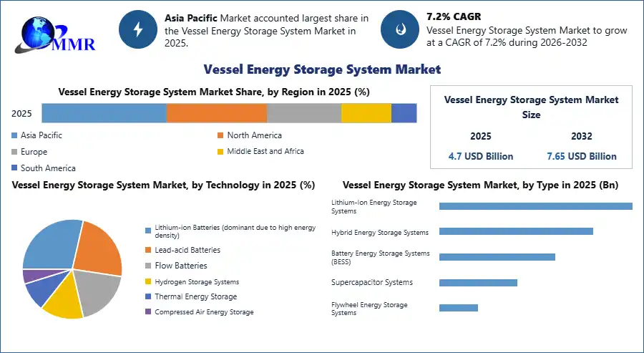The height and width of the screenshot is (353, 644).
Task: Click the 'Vessel Energy Storage System Market Size' heading
Action: [531, 107]
